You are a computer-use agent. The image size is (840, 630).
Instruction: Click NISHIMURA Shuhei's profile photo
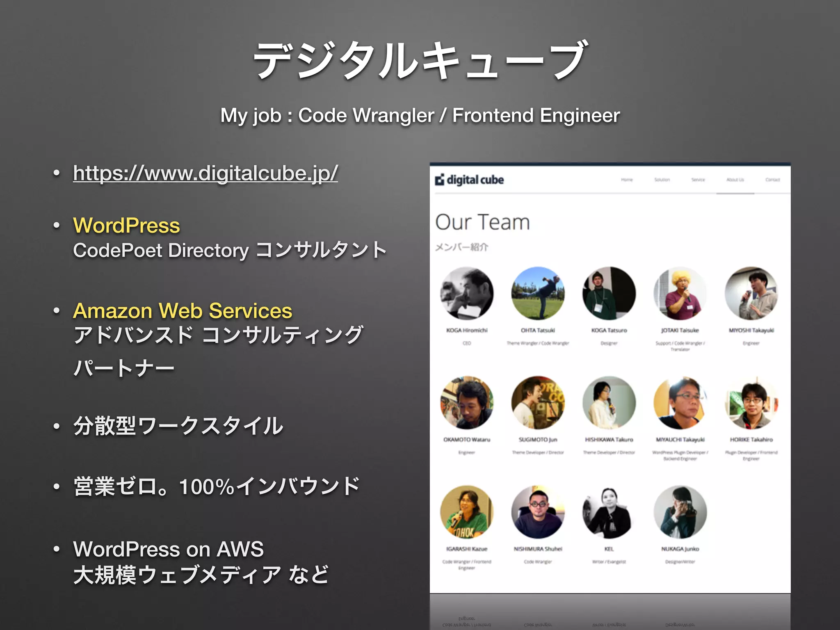point(538,512)
